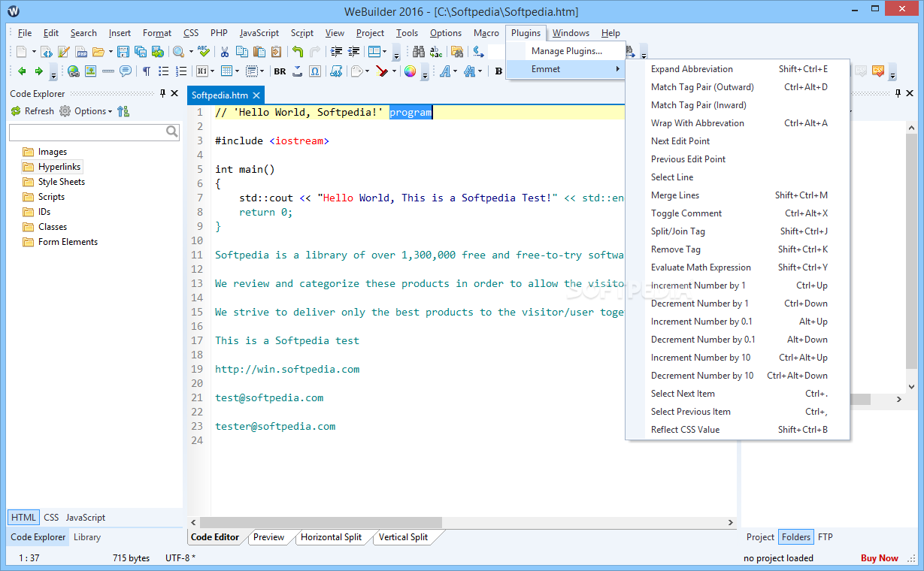This screenshot has width=924, height=571.
Task: Expand the H1 heading dropdown
Action: click(x=213, y=71)
